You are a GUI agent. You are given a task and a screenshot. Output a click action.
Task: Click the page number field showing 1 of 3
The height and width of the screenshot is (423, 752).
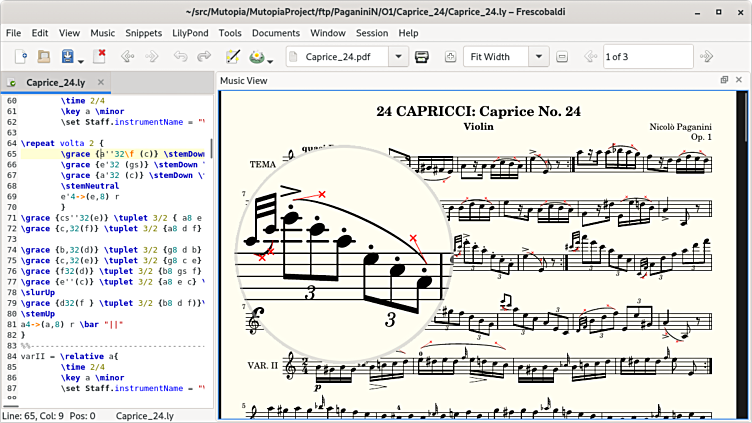[x=646, y=57]
